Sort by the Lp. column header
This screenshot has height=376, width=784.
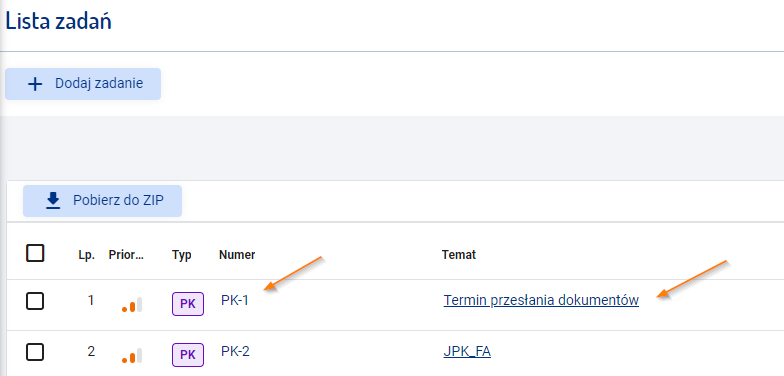[x=86, y=255]
